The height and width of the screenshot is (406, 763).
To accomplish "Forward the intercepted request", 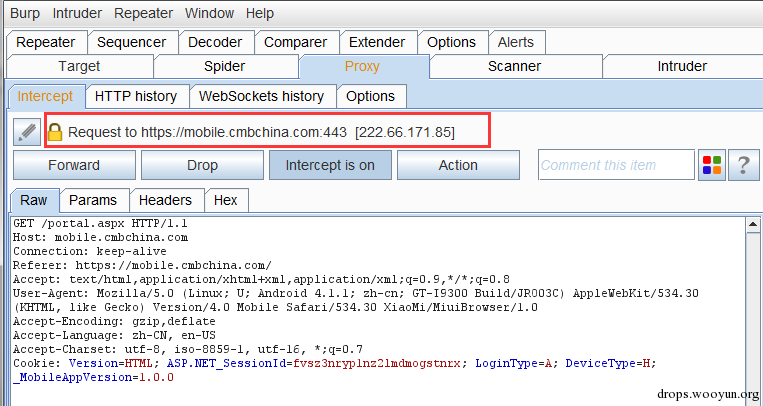I will pyautogui.click(x=74, y=165).
